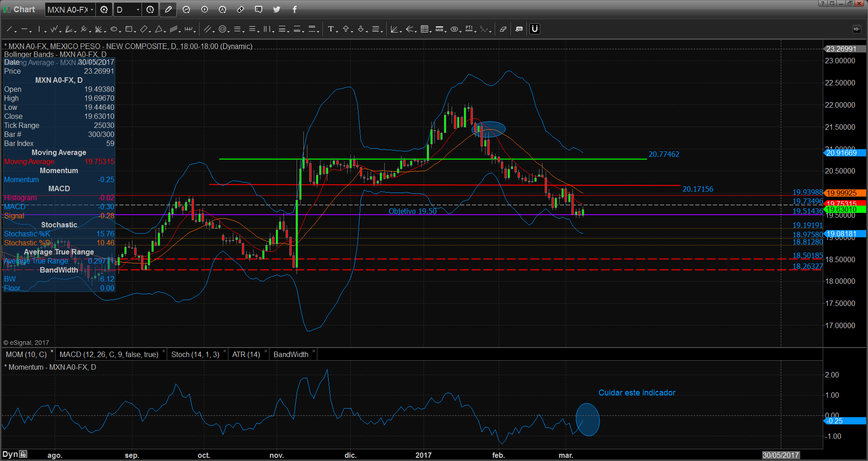Click the Chart window title label

[x=24, y=9]
